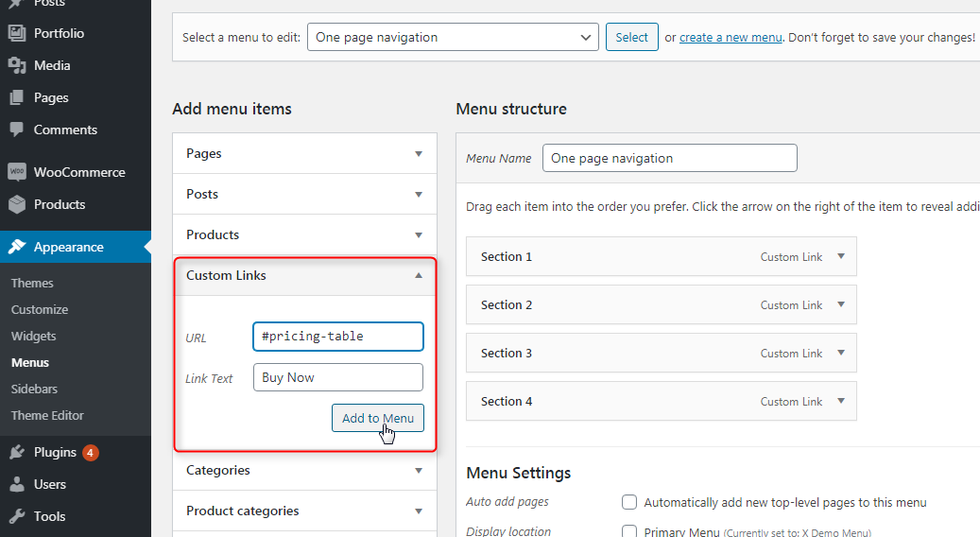Open the WooCommerce menu item

pos(79,172)
